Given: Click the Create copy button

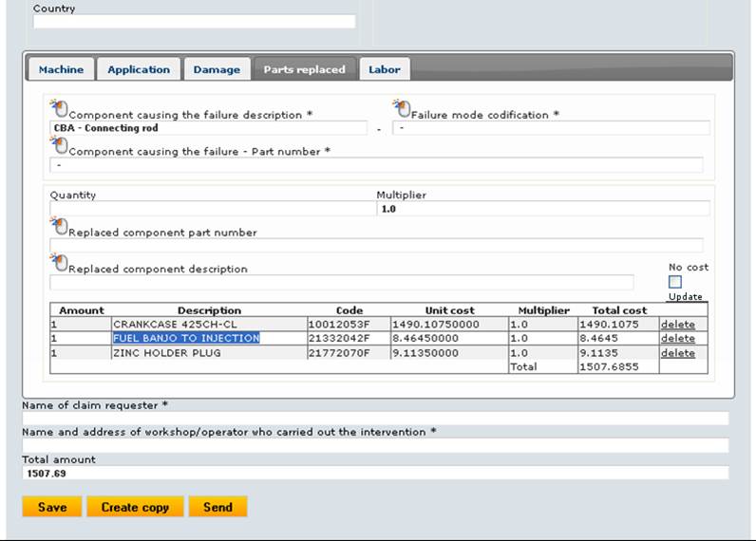Looking at the screenshot, I should click(135, 507).
